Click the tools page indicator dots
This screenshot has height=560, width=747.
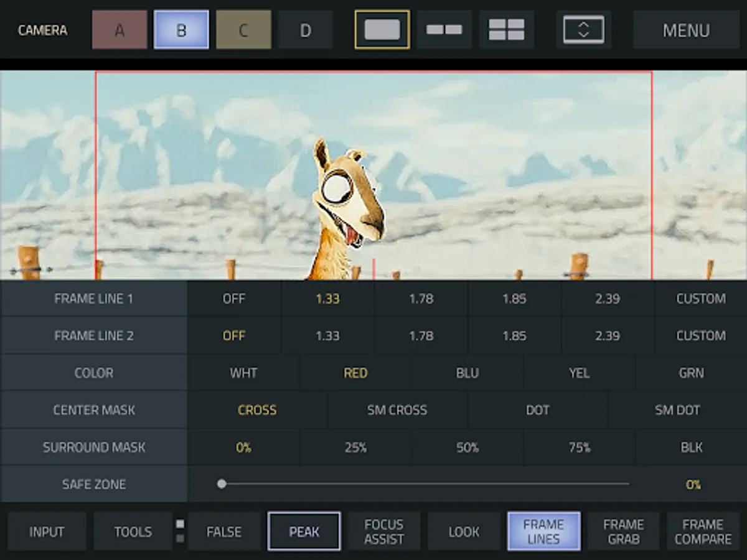tap(180, 531)
